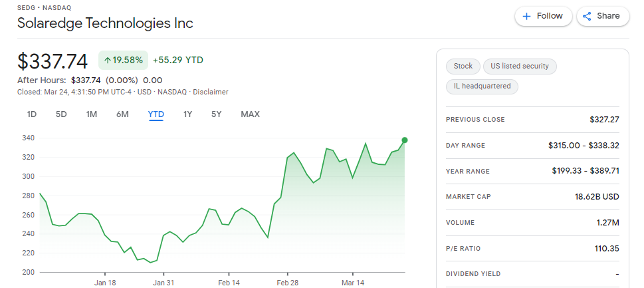Click the 200 y-axis label
The height and width of the screenshot is (288, 644).
(28, 272)
